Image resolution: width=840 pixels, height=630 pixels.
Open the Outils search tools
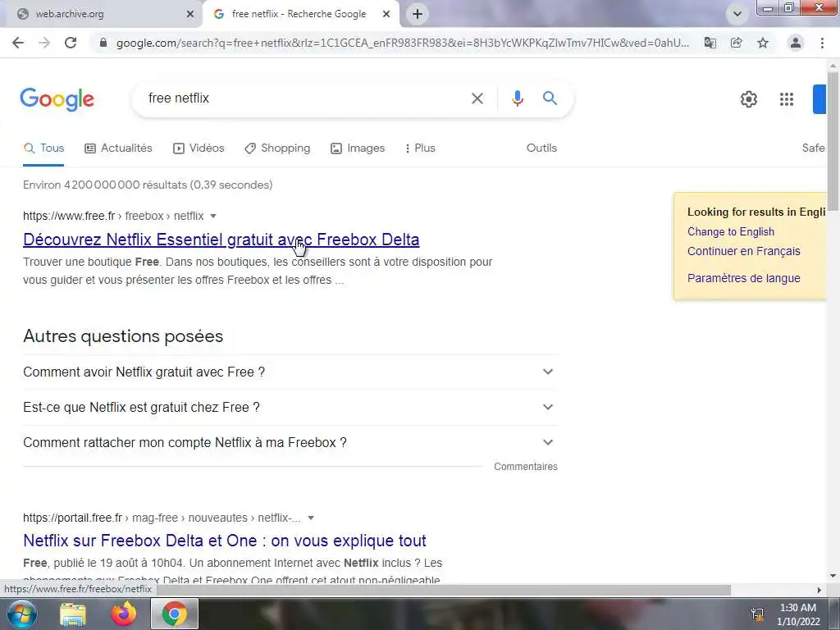point(541,148)
